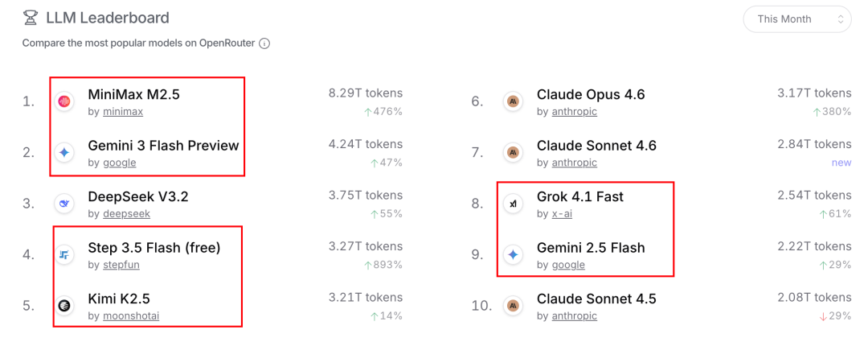868x338 pixels.
Task: Open the stepfun provider link
Action: (122, 265)
